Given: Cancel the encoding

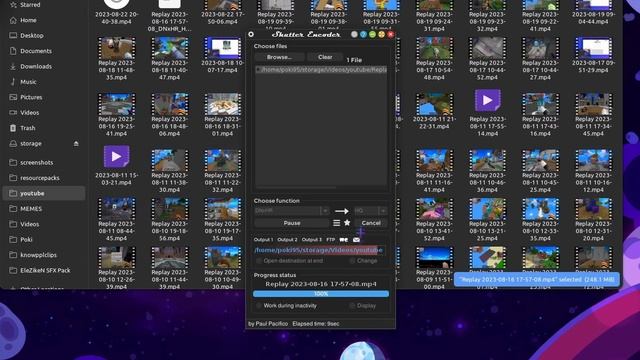Looking at the screenshot, I should [371, 223].
